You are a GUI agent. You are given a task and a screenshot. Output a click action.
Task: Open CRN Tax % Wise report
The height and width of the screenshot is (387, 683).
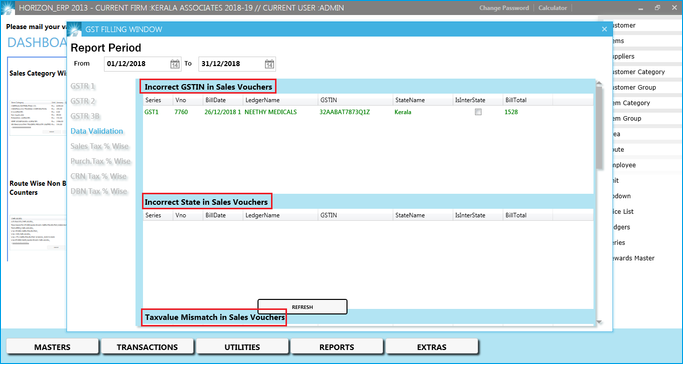coord(99,177)
